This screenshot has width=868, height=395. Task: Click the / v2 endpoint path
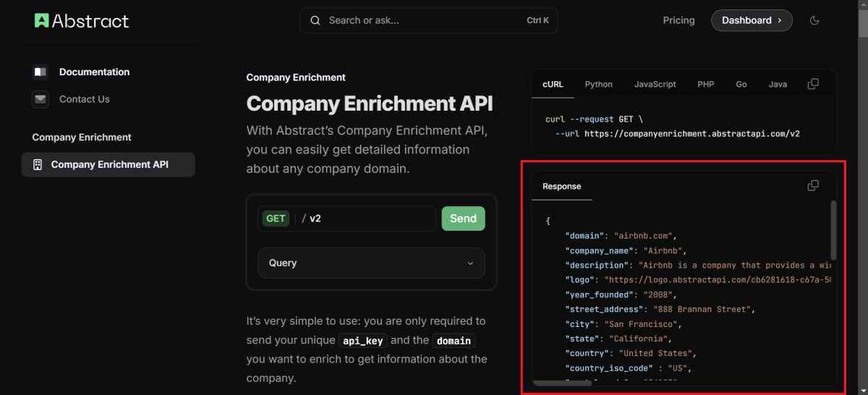click(x=311, y=218)
